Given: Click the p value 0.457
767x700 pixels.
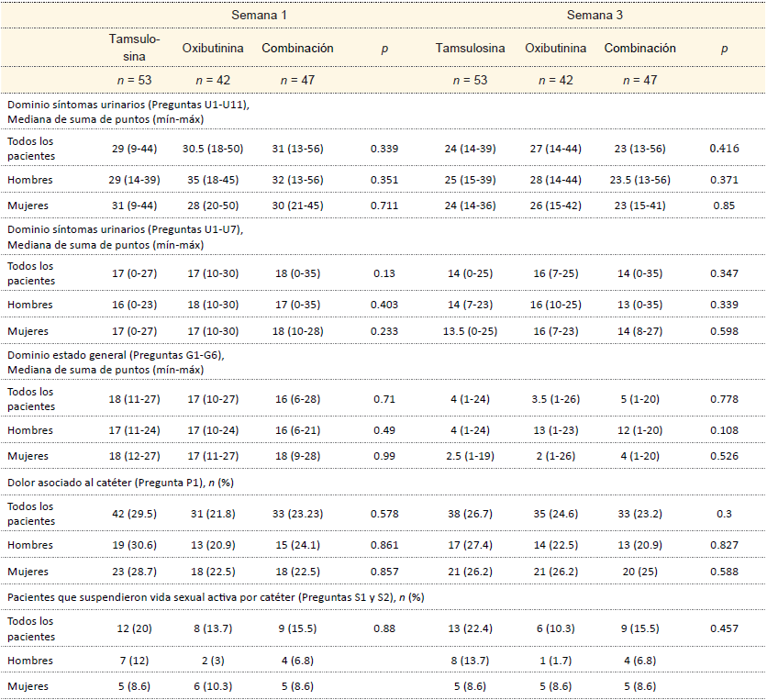Looking at the screenshot, I should [x=724, y=628].
